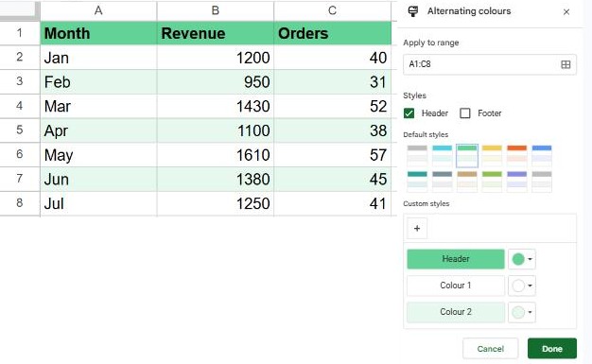
Task: Pick the brown default style thumbnail
Action: pyautogui.click(x=467, y=182)
